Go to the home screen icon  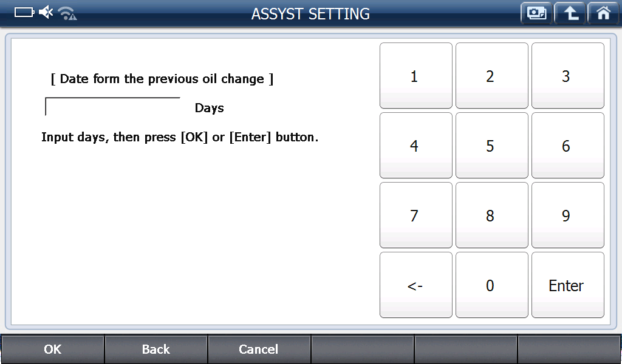click(x=603, y=13)
